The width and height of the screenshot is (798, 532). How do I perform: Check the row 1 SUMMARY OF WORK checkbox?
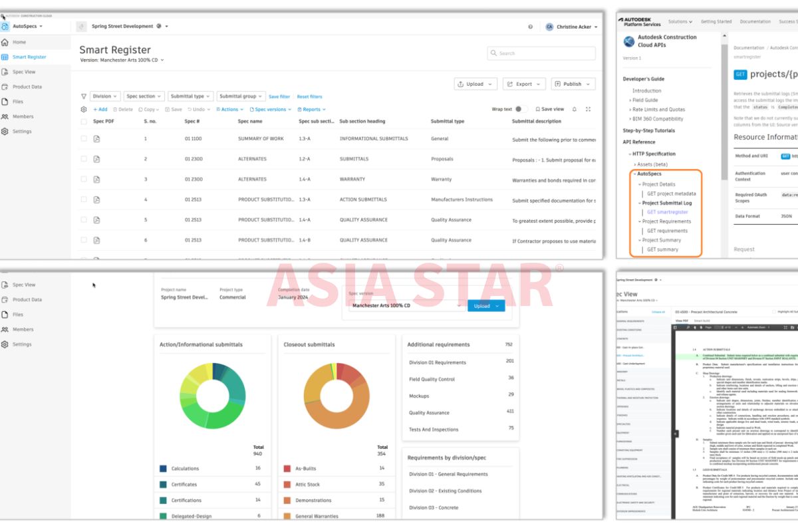point(84,138)
